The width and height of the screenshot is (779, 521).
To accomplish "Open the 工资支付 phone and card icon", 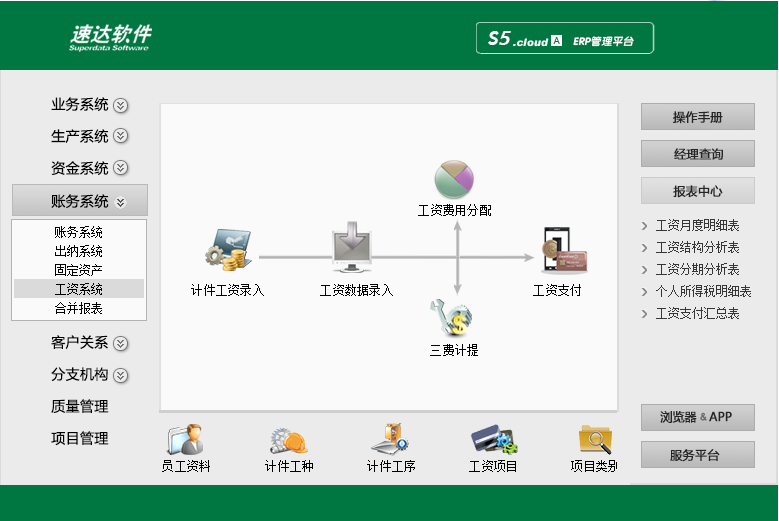I will 564,250.
